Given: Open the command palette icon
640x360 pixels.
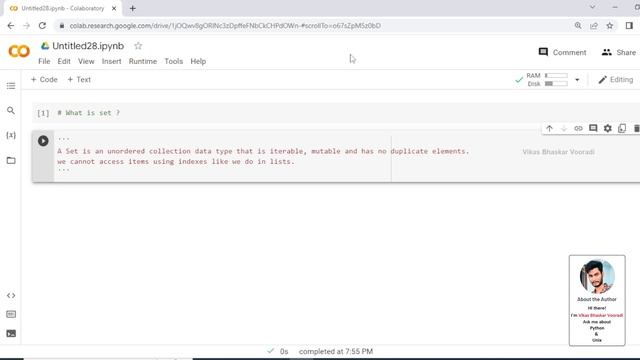Looking at the screenshot, I should tap(11, 314).
